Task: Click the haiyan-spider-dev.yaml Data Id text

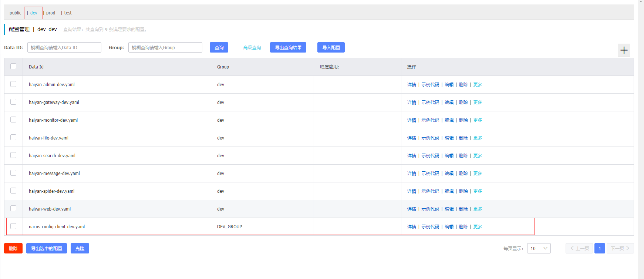Action: click(51, 191)
